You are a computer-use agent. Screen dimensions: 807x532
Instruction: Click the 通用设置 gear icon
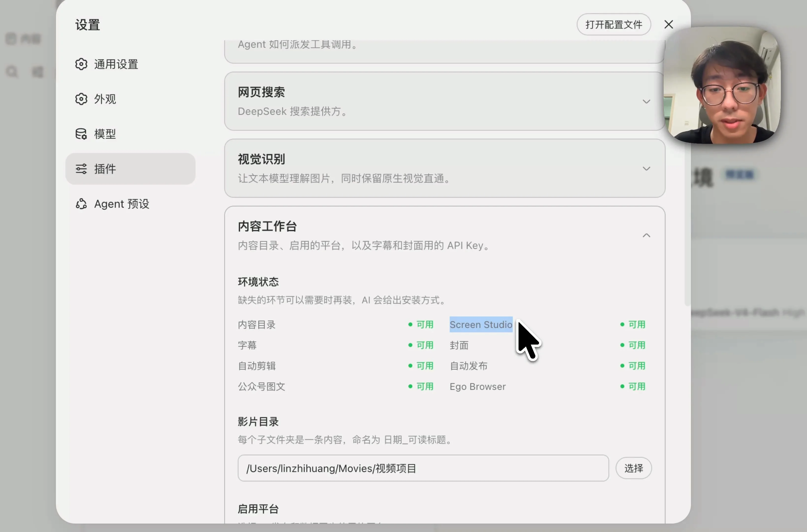coord(81,64)
